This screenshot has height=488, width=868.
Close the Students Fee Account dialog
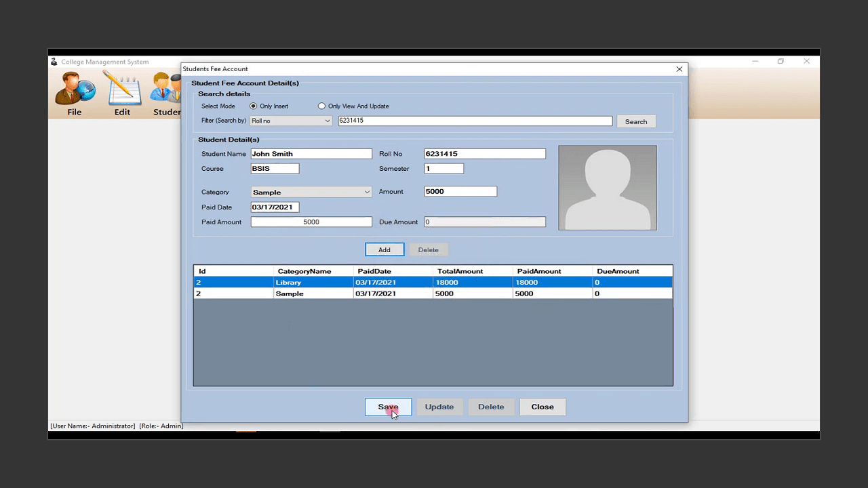[679, 68]
